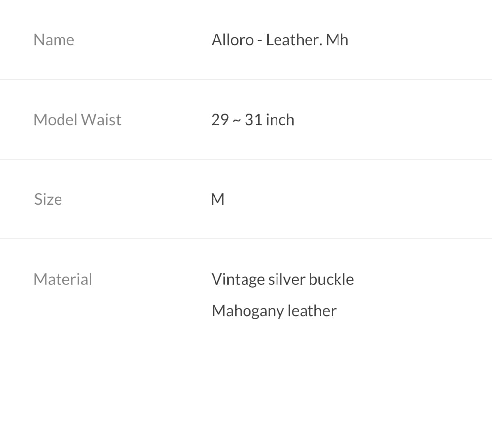Click the word "silver" in material value

tap(286, 279)
